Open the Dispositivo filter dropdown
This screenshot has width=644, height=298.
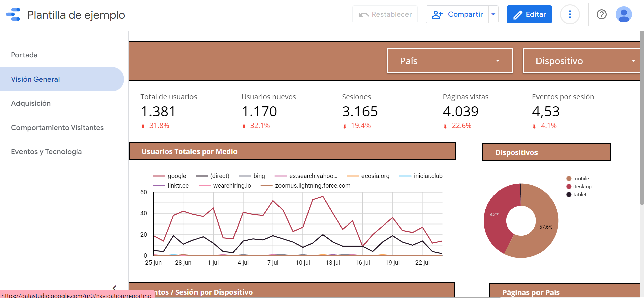(x=581, y=61)
